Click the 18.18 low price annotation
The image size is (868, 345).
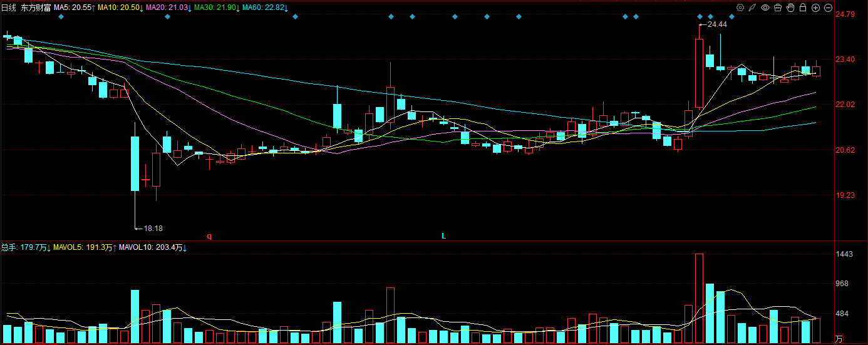(153, 229)
